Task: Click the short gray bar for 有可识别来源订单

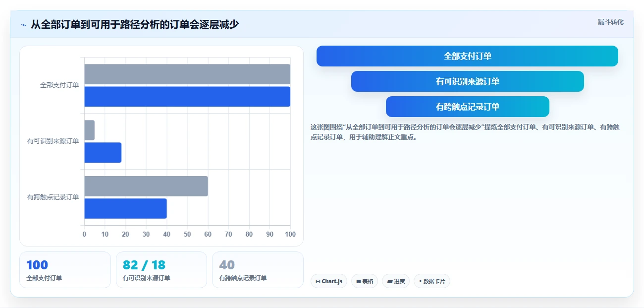Action: point(89,130)
